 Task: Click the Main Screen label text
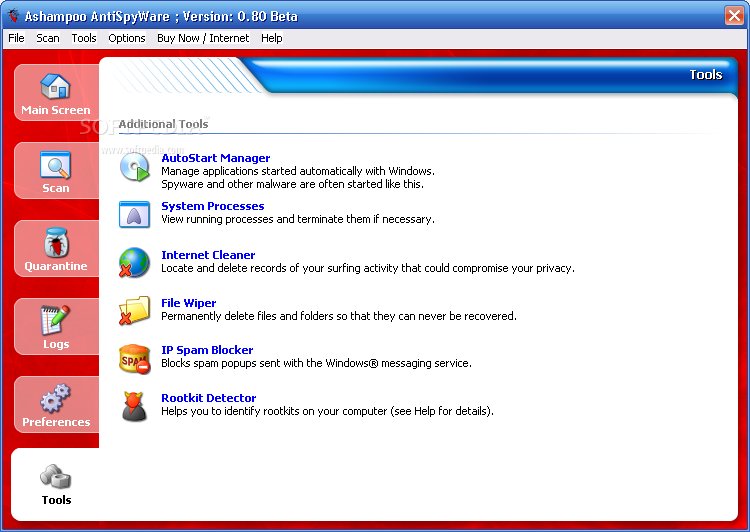click(55, 110)
